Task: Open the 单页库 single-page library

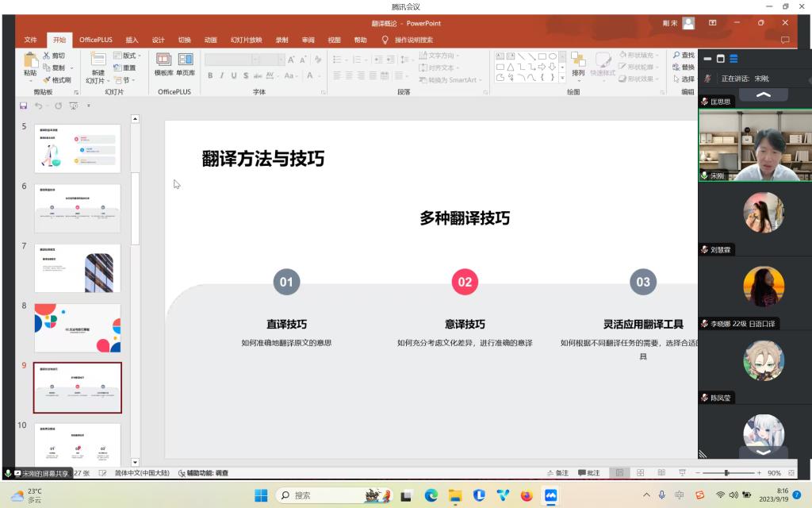Action: tap(186, 60)
